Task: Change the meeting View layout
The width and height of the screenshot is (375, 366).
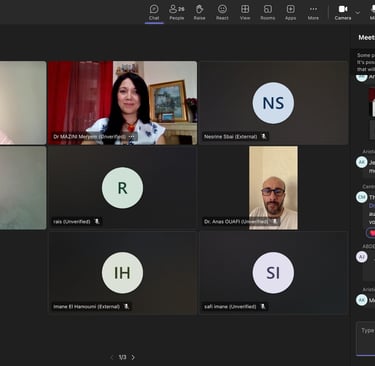Action: pos(245,12)
